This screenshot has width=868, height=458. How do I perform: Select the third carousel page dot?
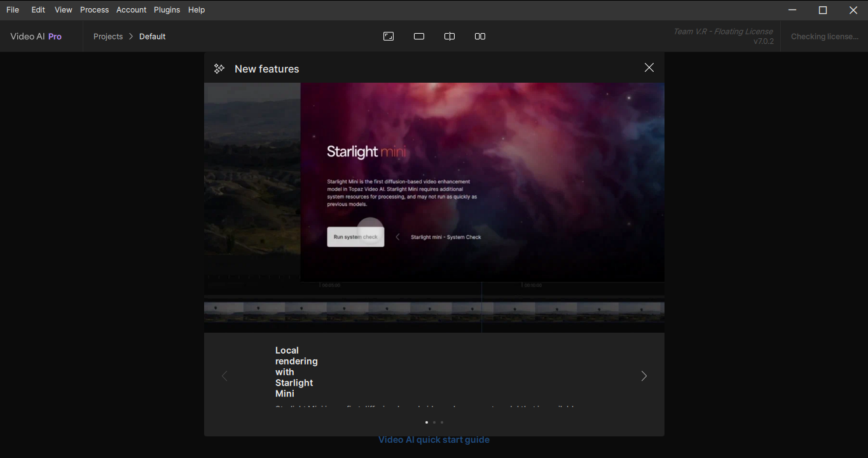click(x=442, y=422)
